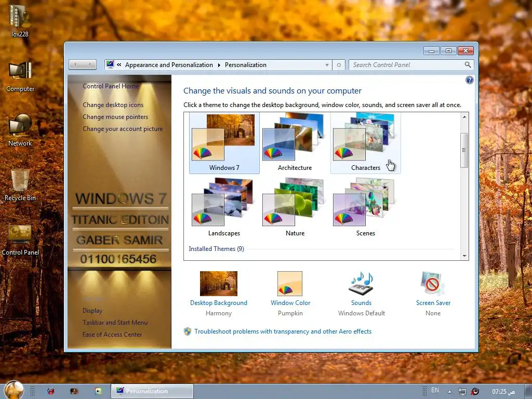
Task: Click the Aero troubleshoot shield icon
Action: pyautogui.click(x=187, y=331)
